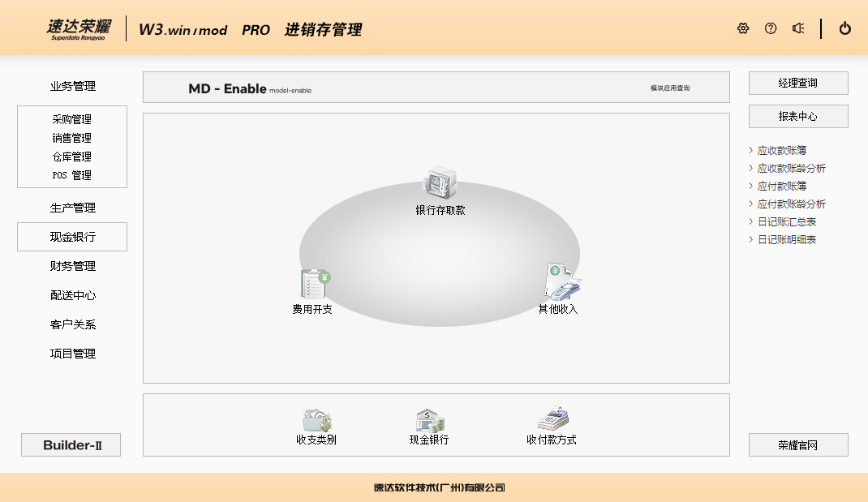Click the power exit icon
Image resolution: width=868 pixels, height=502 pixels.
coord(845,28)
